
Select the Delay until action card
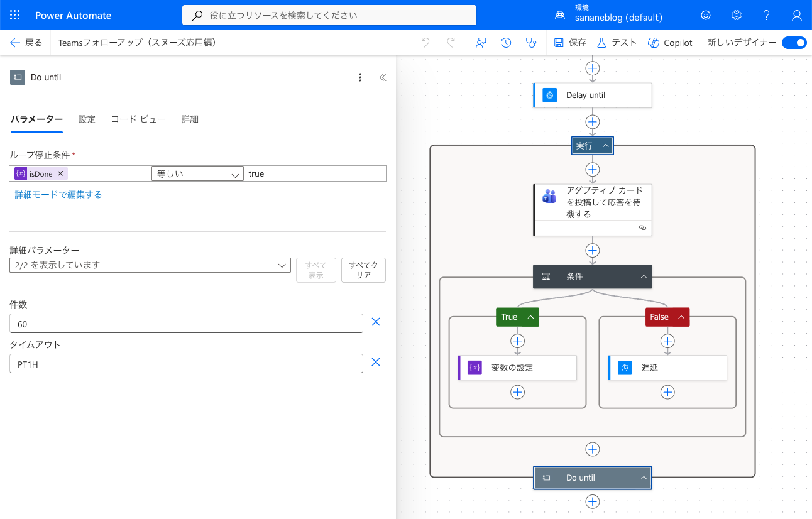pyautogui.click(x=593, y=95)
